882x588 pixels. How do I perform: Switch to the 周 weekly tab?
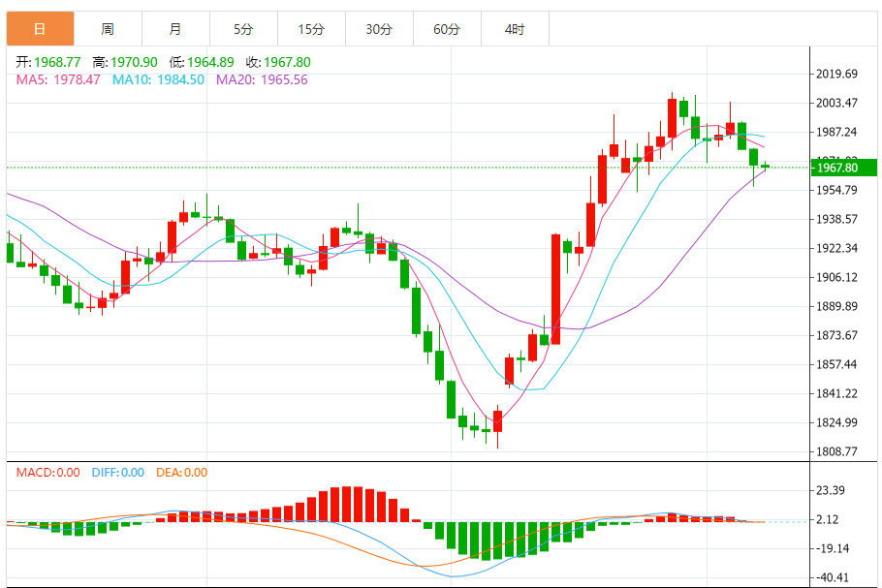(x=108, y=29)
